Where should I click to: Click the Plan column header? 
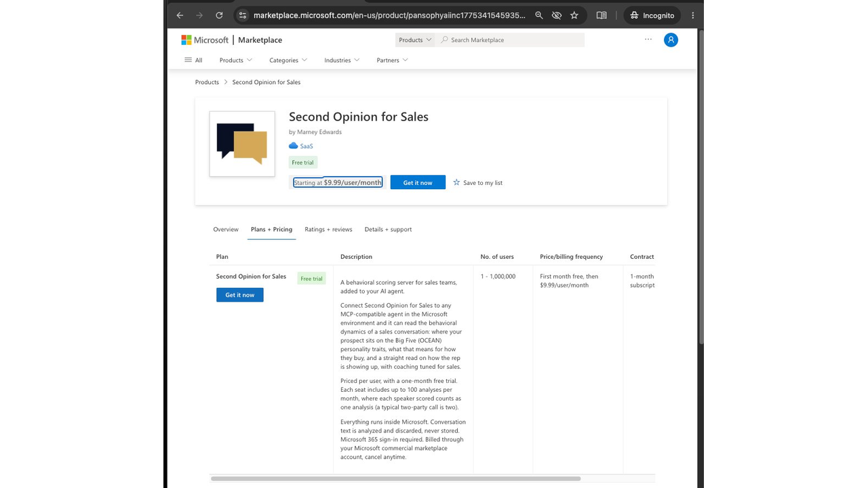point(222,257)
